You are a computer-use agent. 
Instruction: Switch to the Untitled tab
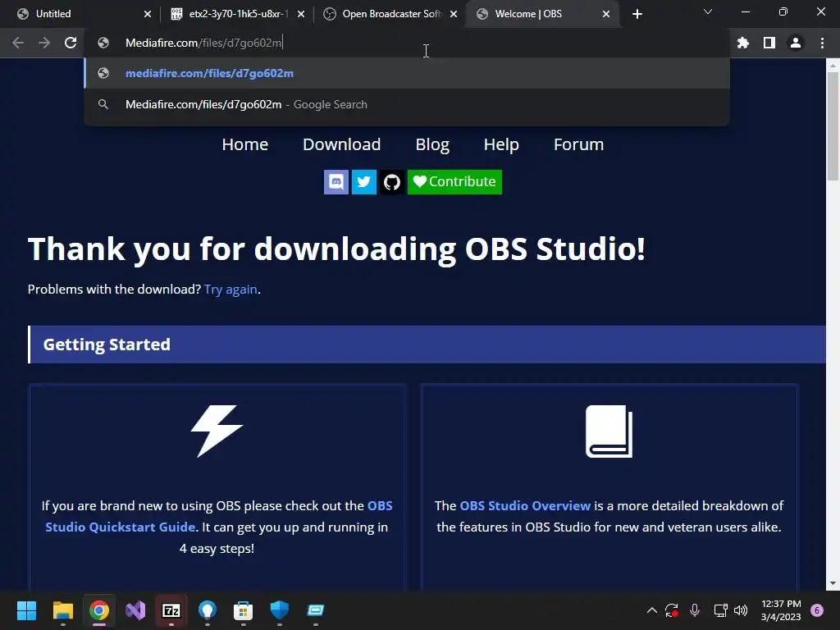click(x=80, y=14)
